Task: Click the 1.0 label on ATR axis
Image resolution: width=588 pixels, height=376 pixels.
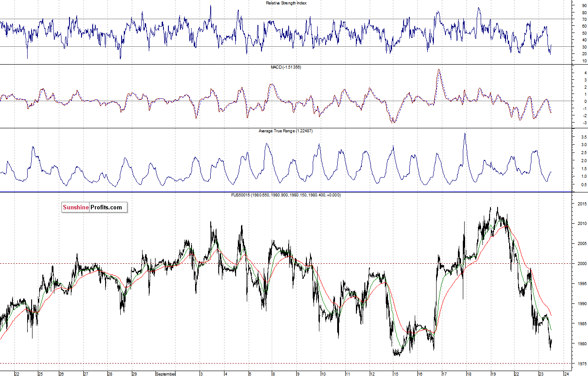Action: 584,176
